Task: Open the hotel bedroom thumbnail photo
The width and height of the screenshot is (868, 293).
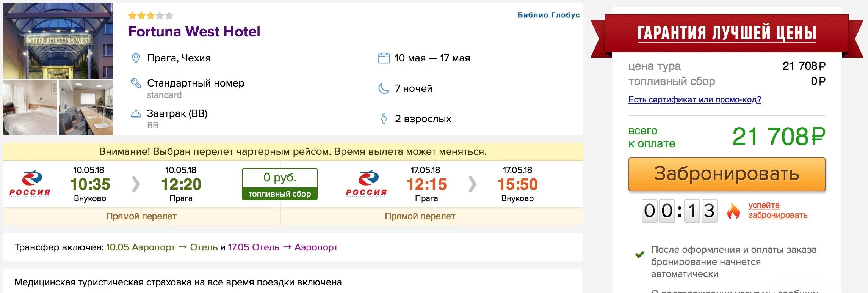Action: coord(30,108)
